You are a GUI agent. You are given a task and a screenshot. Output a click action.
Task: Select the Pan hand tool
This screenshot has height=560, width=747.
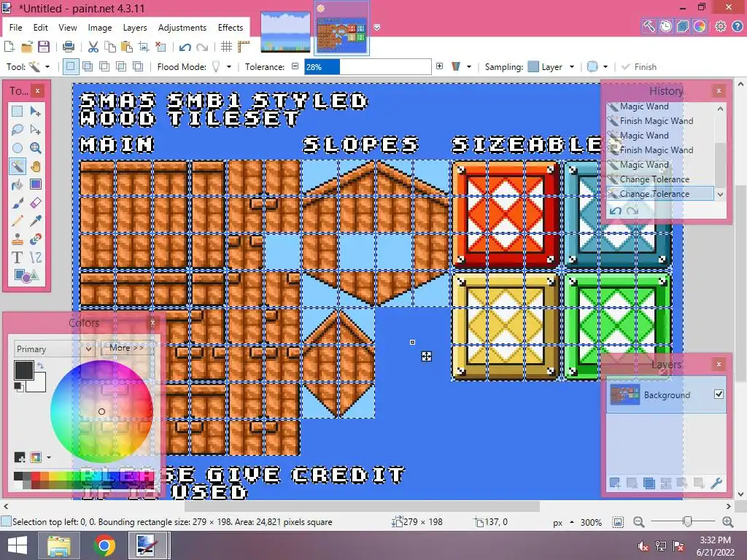[x=35, y=166]
